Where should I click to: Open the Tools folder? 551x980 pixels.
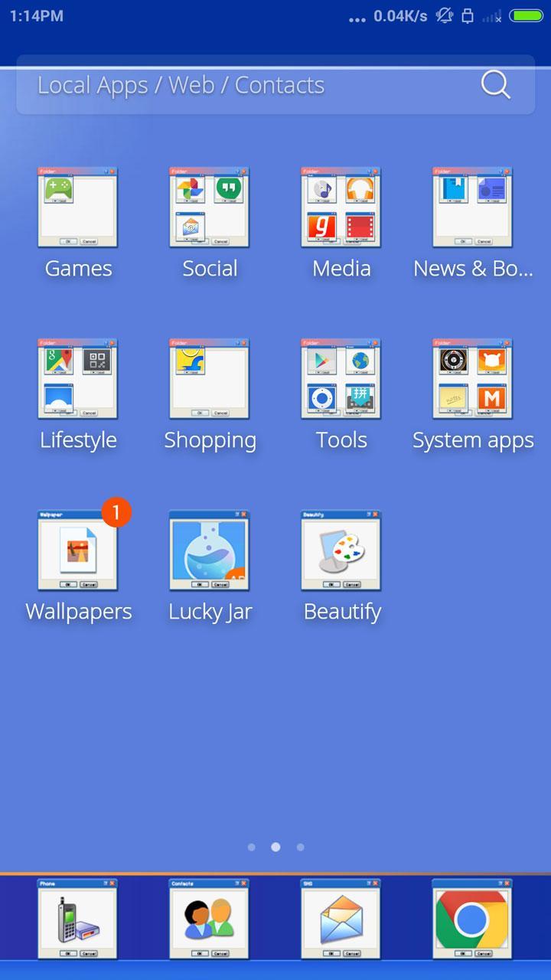[x=341, y=379]
